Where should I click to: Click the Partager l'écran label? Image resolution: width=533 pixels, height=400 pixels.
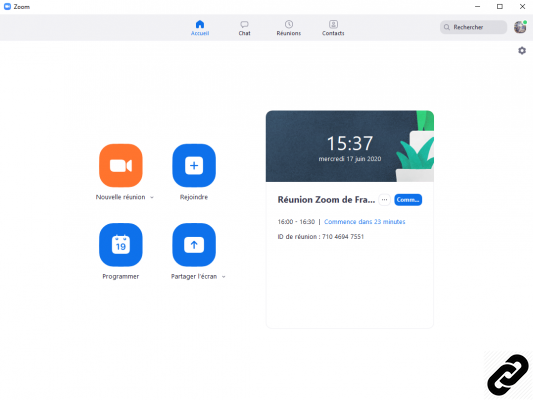tap(194, 277)
